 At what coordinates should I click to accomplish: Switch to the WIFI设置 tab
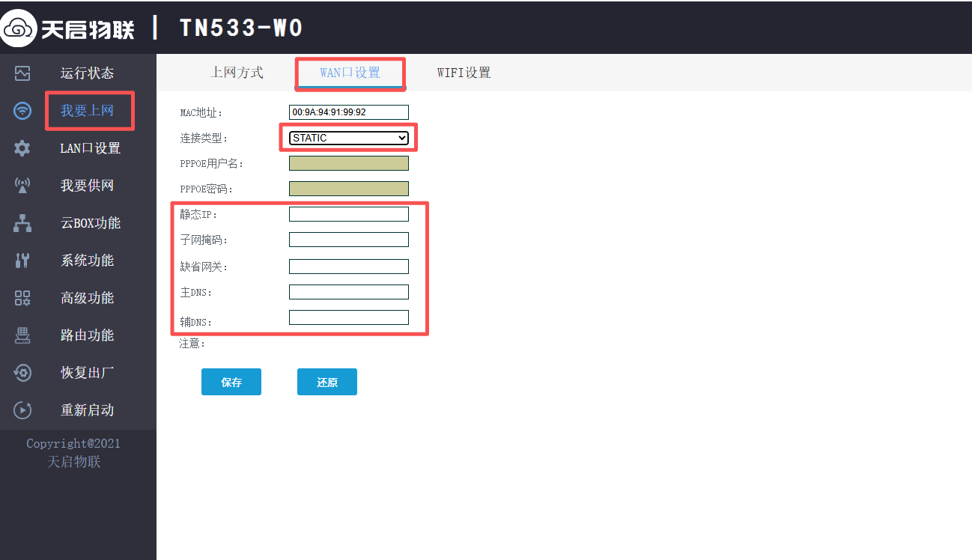(x=464, y=73)
